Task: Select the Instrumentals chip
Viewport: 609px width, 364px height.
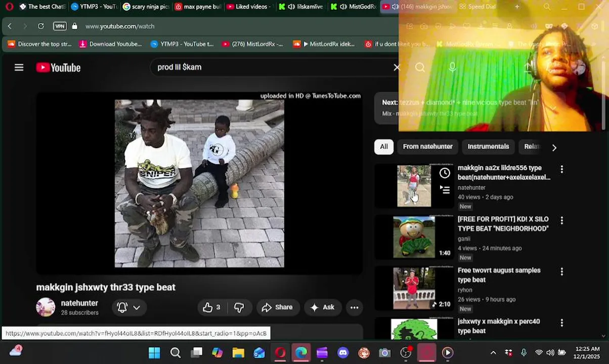Action: pos(488,147)
